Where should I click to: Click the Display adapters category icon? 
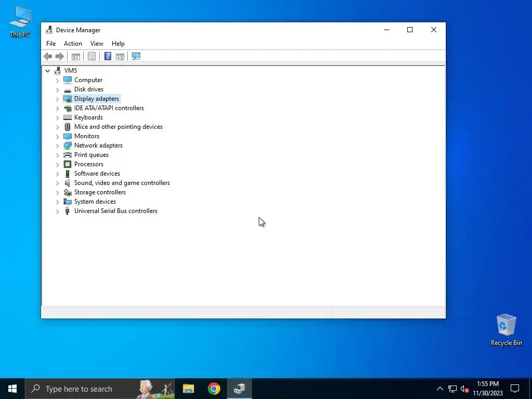68,99
